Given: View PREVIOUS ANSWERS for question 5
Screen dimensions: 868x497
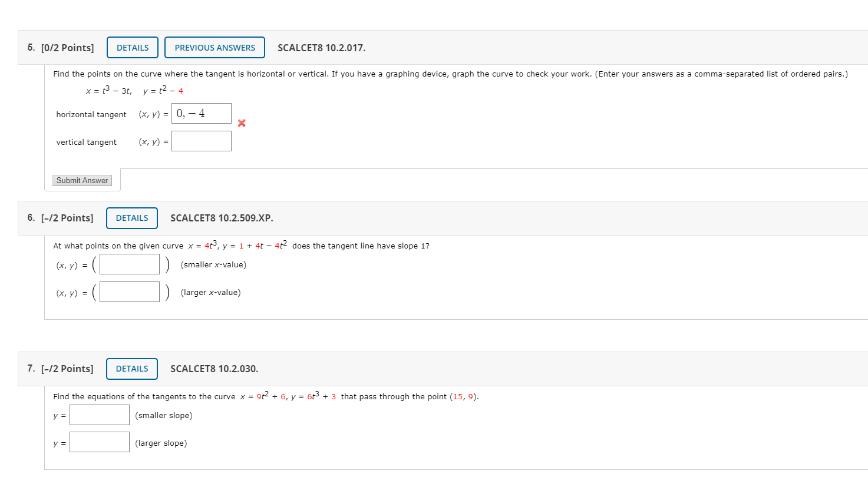Looking at the screenshot, I should coord(214,48).
